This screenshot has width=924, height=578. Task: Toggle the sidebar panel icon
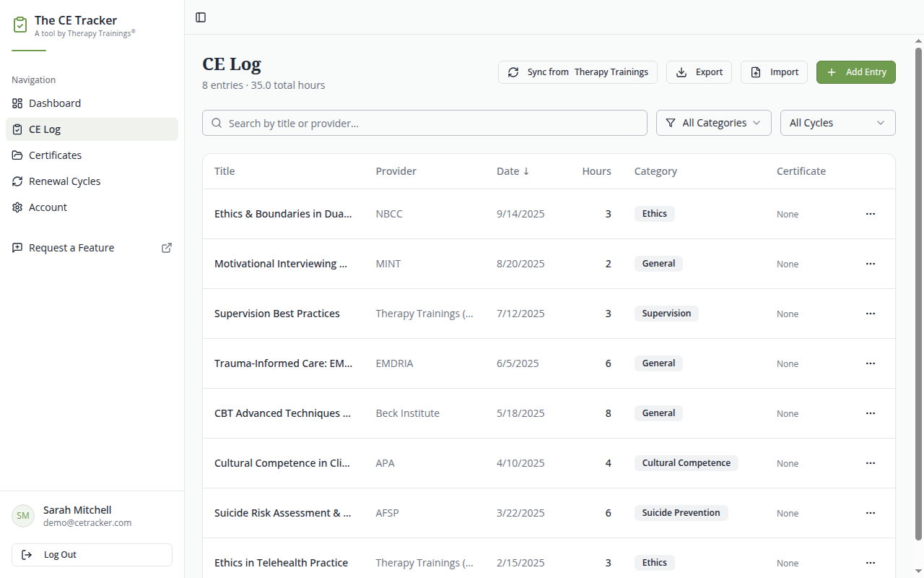pyautogui.click(x=201, y=17)
